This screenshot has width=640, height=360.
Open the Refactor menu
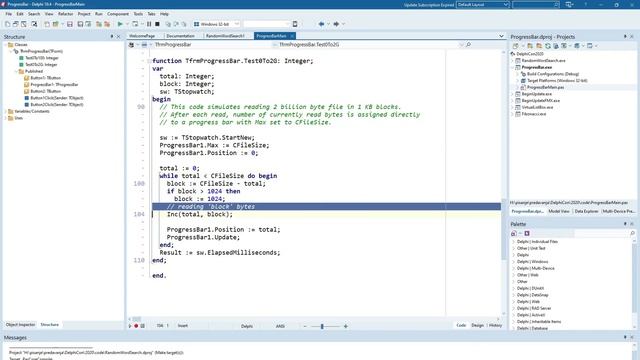point(65,14)
